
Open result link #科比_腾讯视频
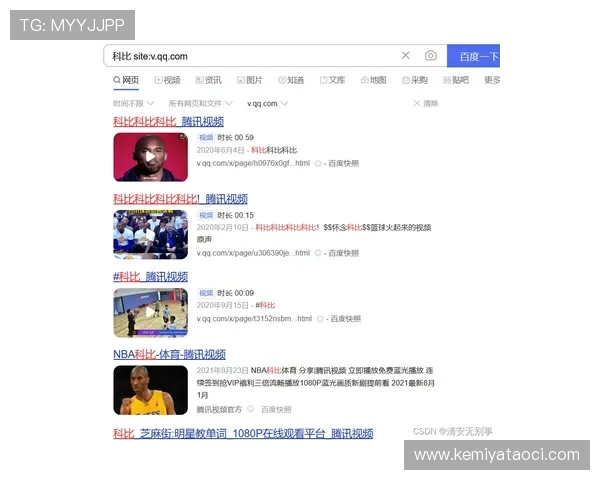150,277
